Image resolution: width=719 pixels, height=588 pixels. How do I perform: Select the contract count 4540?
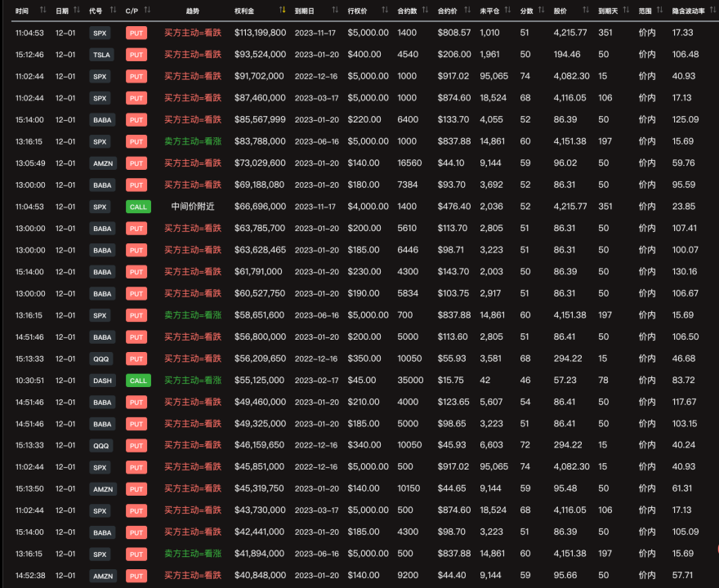(408, 55)
